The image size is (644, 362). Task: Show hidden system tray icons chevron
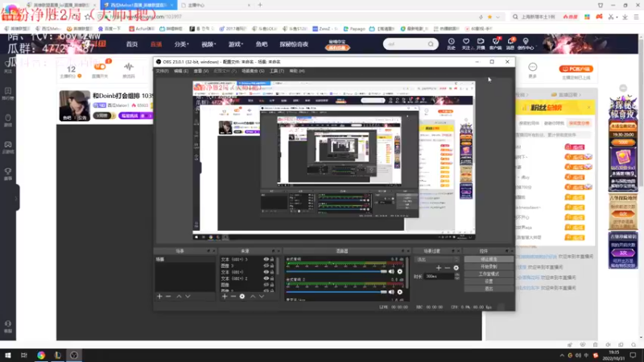point(562,356)
